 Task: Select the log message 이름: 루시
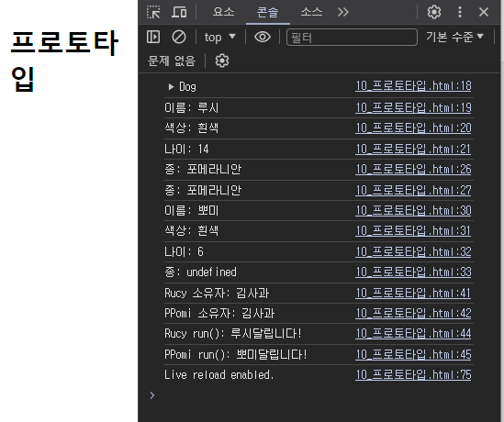tap(192, 108)
